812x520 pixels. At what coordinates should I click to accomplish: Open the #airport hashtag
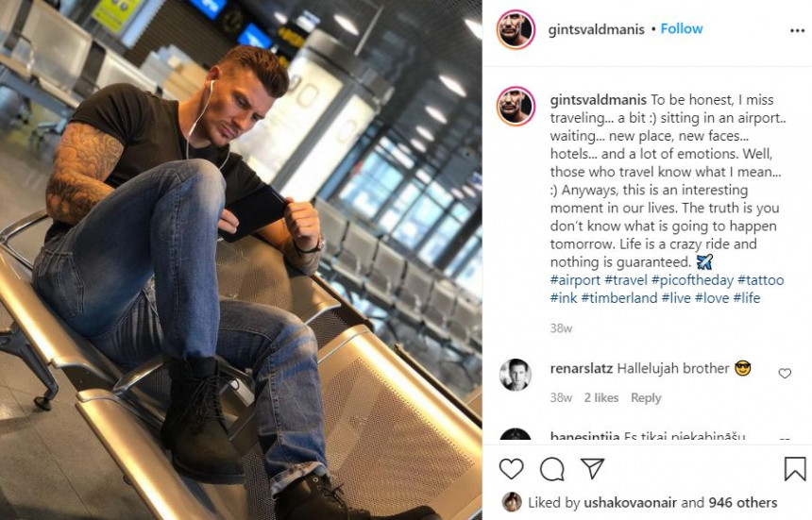[575, 280]
